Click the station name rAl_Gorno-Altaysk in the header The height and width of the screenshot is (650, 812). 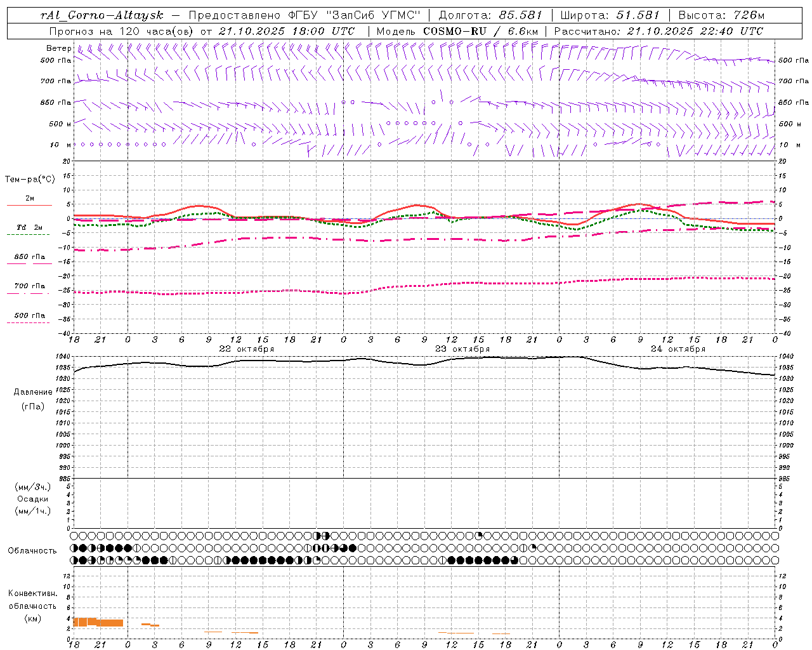101,15
